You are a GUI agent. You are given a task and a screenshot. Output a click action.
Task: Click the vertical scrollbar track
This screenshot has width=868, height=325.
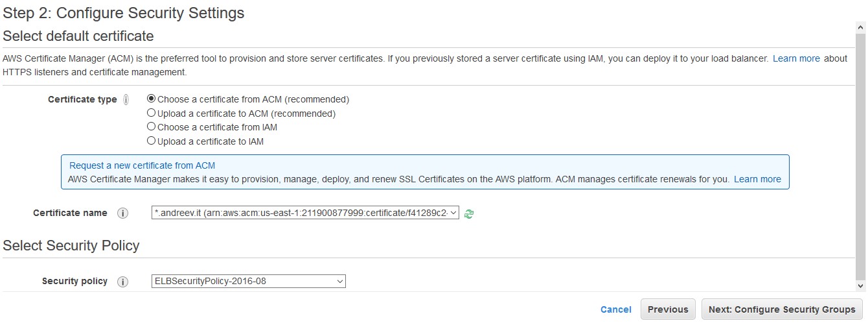click(861, 156)
